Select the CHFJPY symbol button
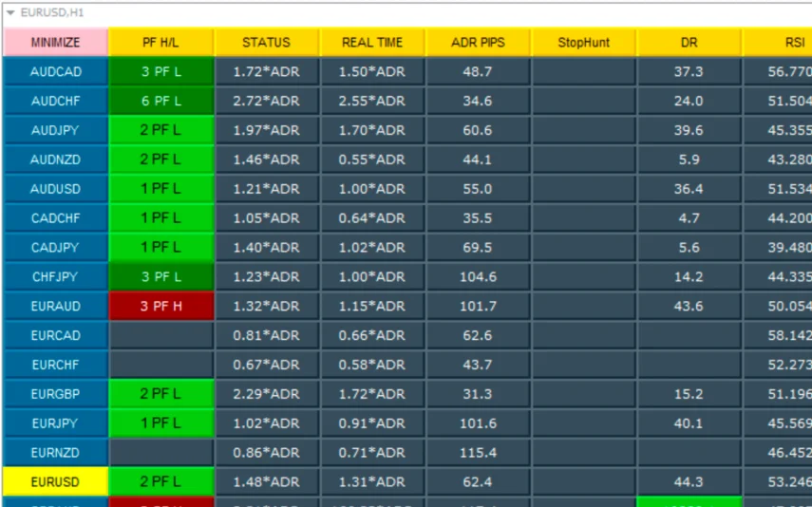 [x=55, y=277]
